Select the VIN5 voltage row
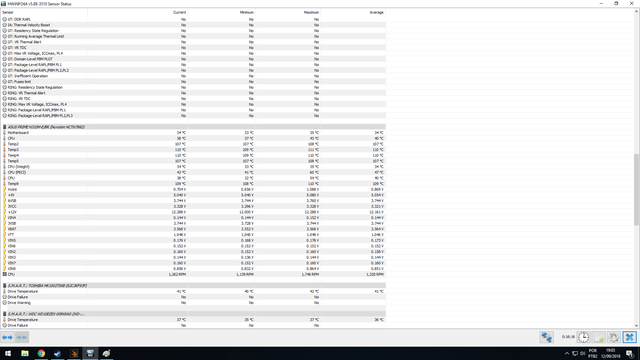Image resolution: width=640 pixels, height=360 pixels. click(193, 240)
